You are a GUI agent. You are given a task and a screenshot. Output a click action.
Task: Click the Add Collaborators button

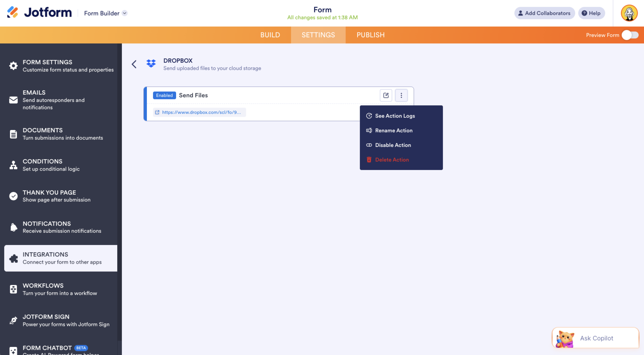544,13
